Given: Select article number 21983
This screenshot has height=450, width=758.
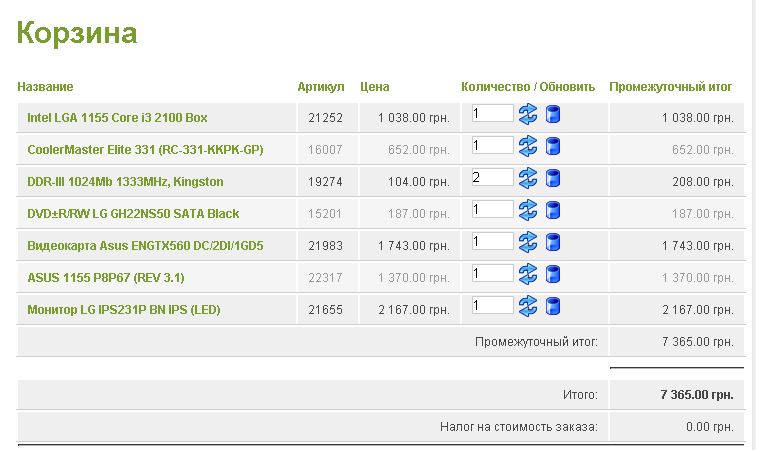Looking at the screenshot, I should click(325, 246).
